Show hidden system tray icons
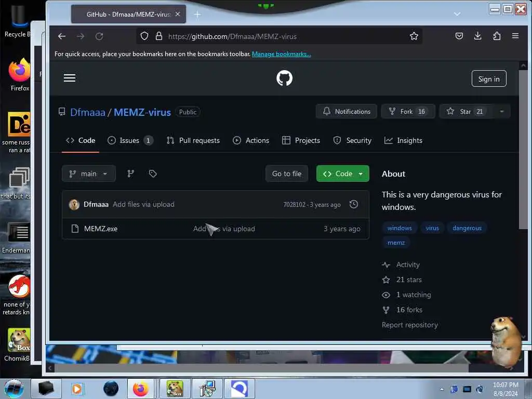 [442, 389]
